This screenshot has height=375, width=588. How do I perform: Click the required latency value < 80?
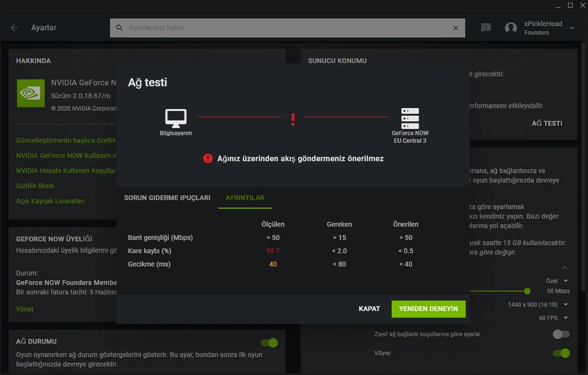pos(340,264)
